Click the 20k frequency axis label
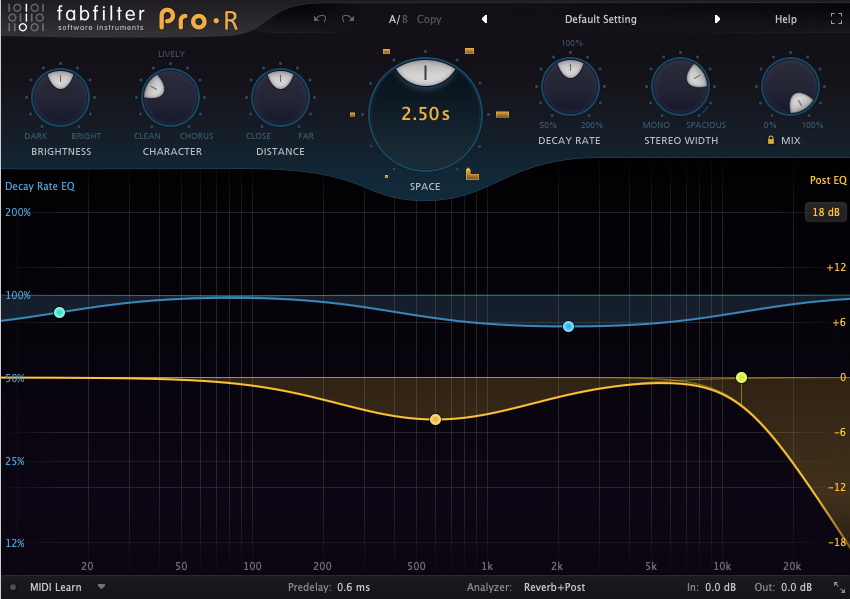Image resolution: width=850 pixels, height=599 pixels. (792, 566)
